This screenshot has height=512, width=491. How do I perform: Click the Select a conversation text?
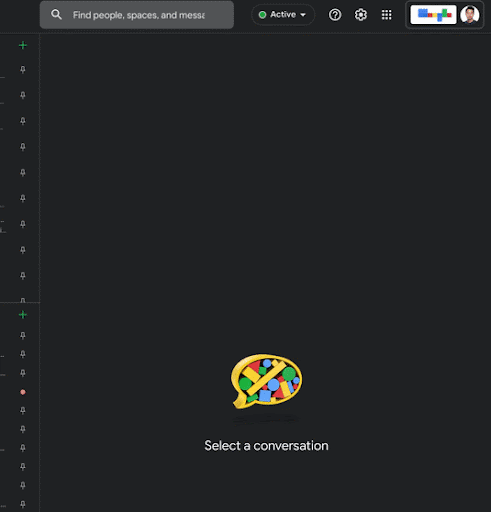click(x=266, y=446)
